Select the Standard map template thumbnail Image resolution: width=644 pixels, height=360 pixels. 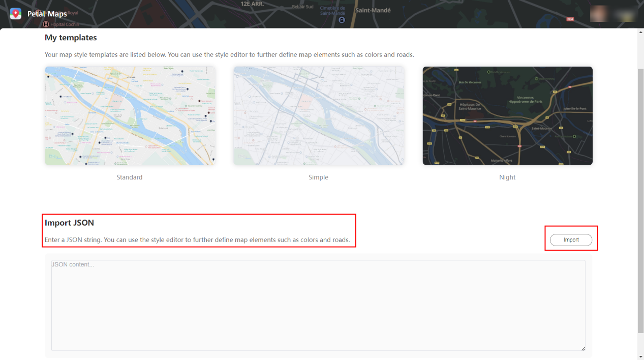pos(130,116)
